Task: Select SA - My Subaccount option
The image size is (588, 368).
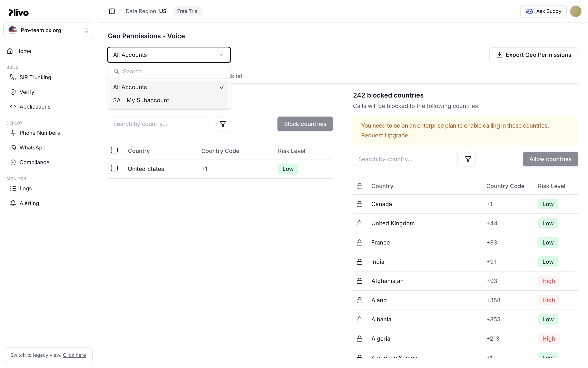Action: click(x=169, y=100)
